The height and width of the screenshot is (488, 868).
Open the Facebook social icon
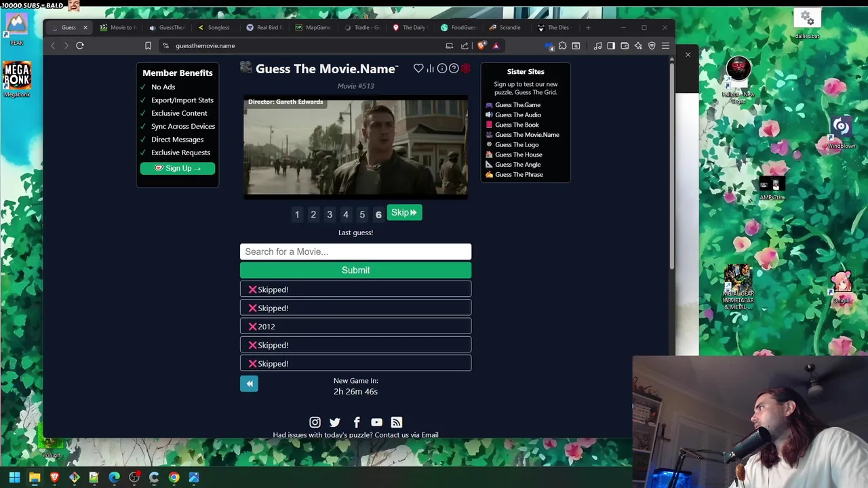(x=357, y=422)
